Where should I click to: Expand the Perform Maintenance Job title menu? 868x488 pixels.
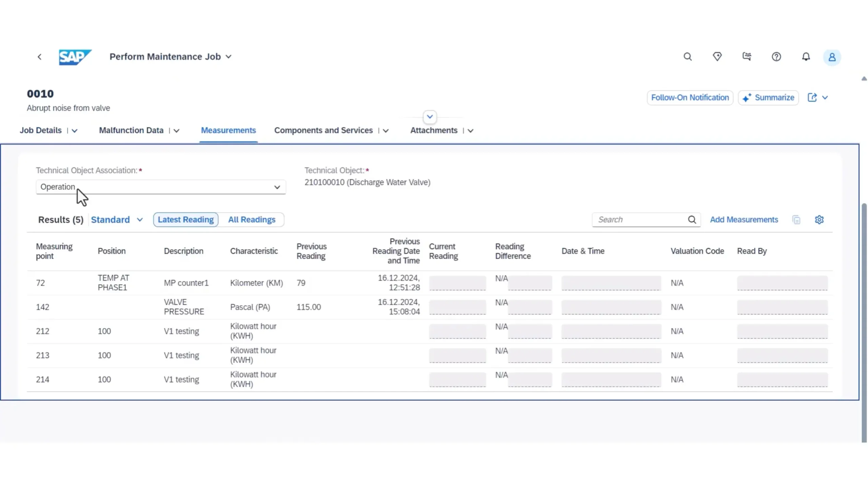point(229,57)
